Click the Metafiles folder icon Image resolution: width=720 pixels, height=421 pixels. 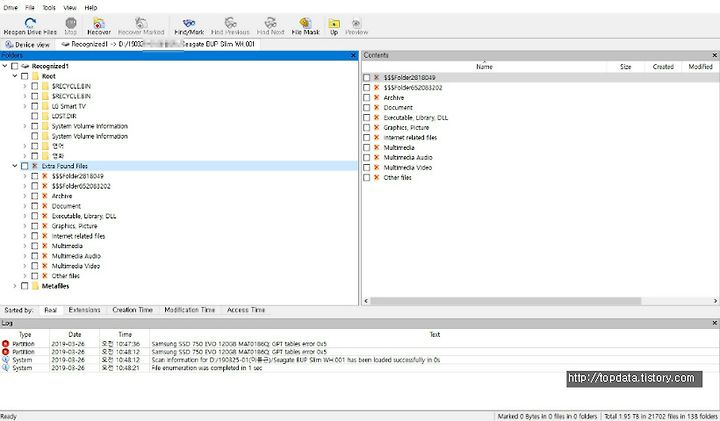click(x=35, y=286)
